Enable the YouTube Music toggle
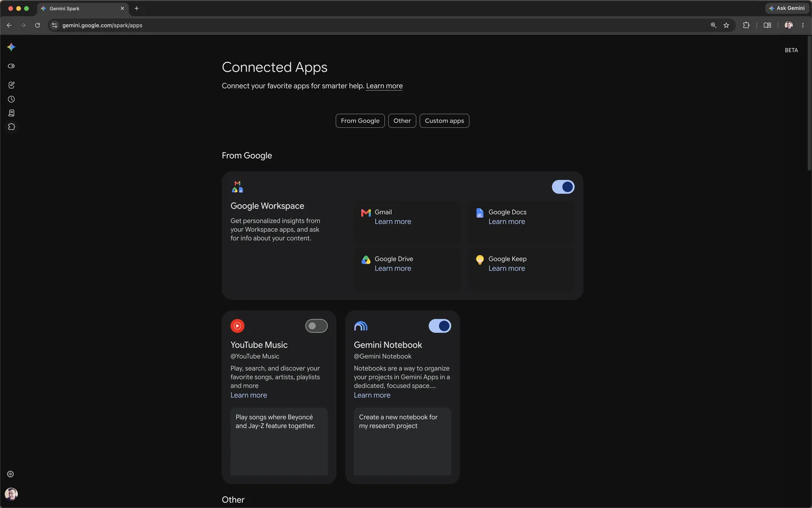Viewport: 812px width, 508px height. [317, 326]
